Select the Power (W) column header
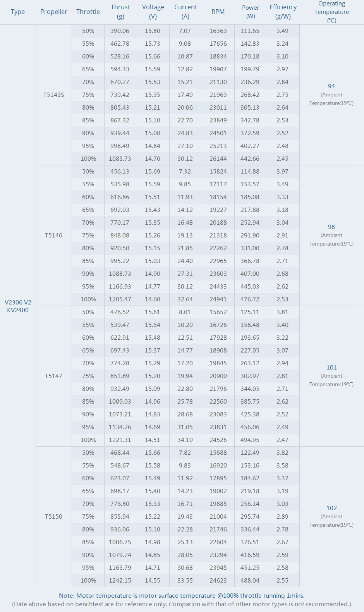The image size is (364, 612). coord(251,12)
